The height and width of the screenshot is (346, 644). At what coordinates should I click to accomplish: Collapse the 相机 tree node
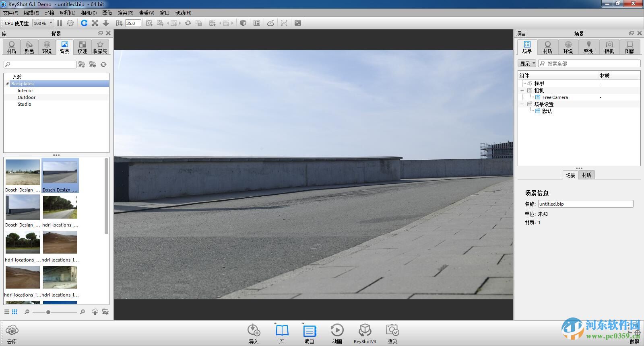(x=522, y=91)
